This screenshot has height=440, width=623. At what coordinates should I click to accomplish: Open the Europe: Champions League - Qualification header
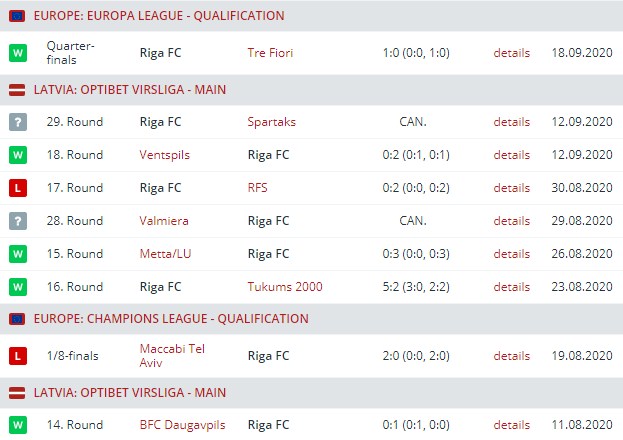click(171, 319)
